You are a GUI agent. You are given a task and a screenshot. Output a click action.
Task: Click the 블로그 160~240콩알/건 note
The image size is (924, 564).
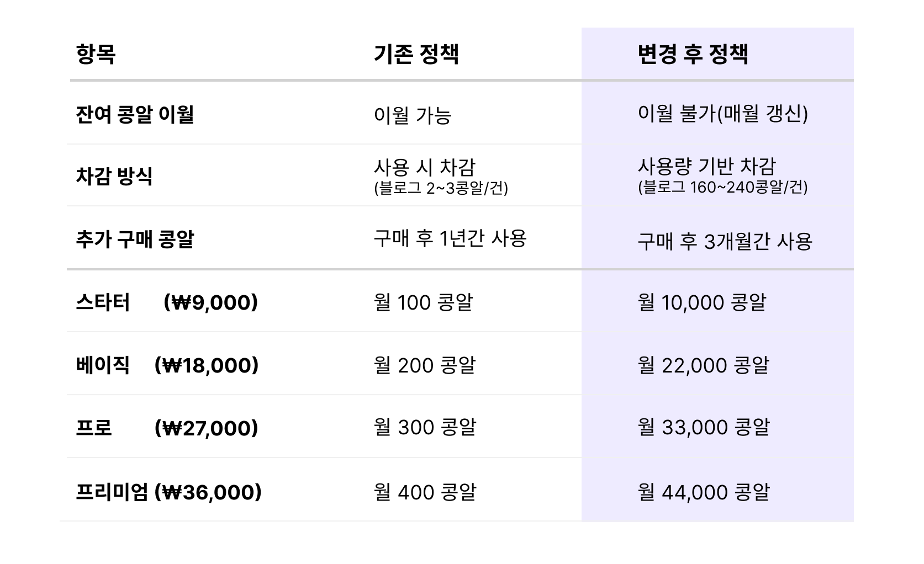(x=723, y=188)
